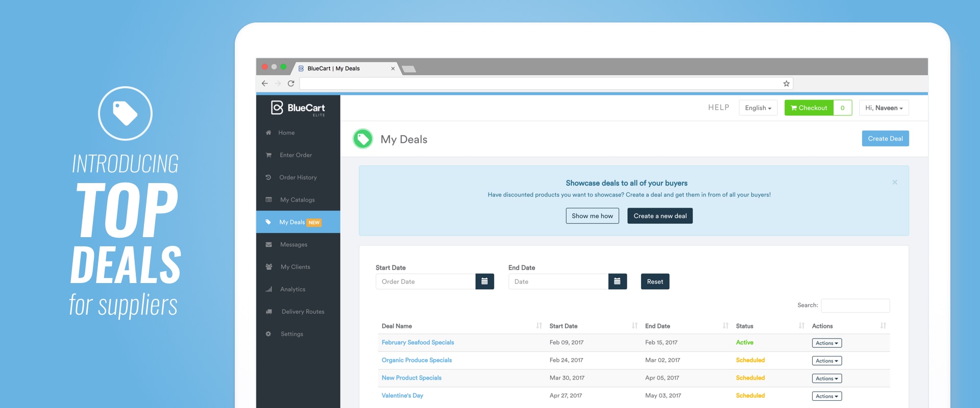Click end date May 03, 2017
This screenshot has height=408, width=980.
click(x=663, y=396)
